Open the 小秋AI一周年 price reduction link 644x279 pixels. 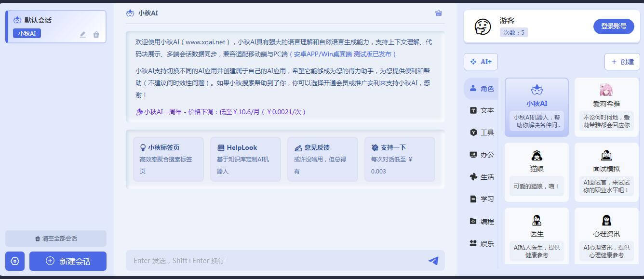coord(221,112)
